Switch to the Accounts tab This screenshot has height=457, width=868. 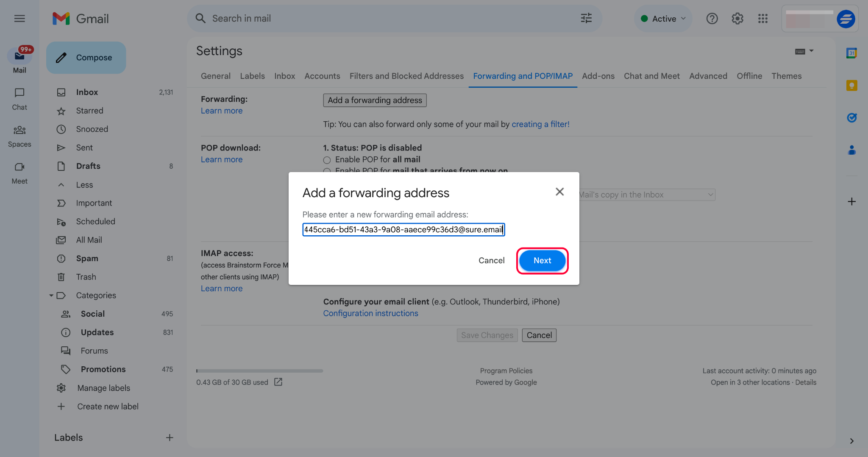click(322, 76)
